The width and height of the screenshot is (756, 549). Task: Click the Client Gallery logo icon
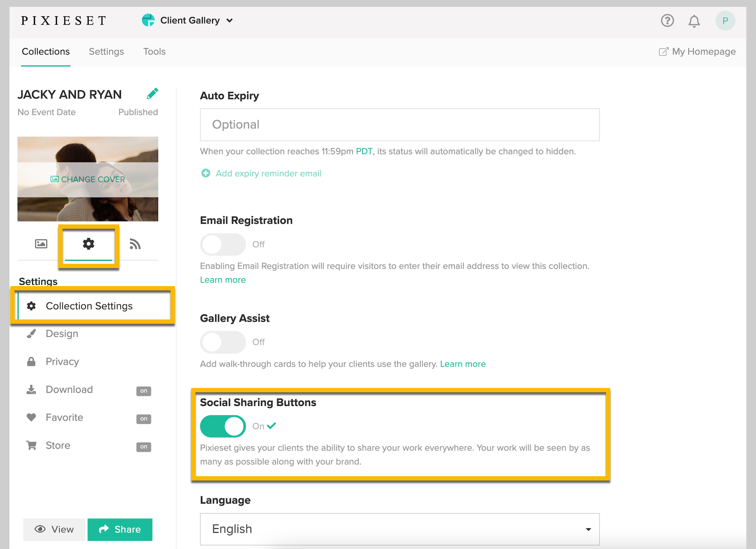[x=148, y=20]
